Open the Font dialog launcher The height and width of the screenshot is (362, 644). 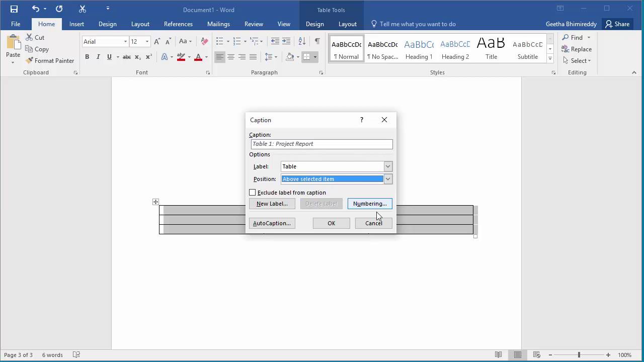(208, 73)
